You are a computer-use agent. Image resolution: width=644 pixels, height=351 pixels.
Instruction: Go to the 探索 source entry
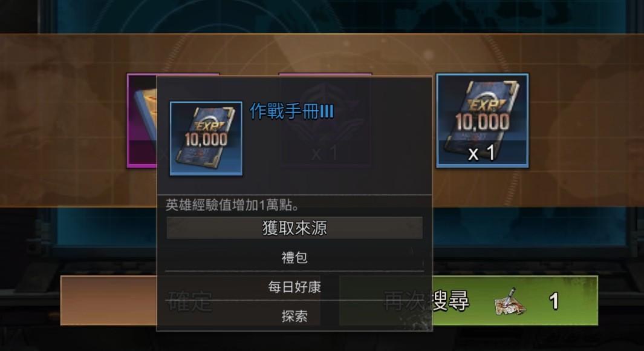pyautogui.click(x=294, y=316)
